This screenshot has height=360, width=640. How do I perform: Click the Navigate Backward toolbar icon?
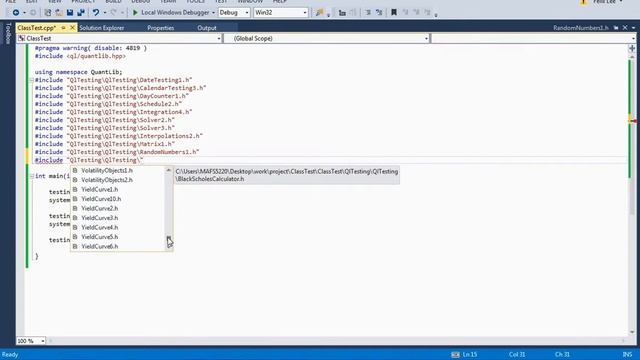[16, 13]
